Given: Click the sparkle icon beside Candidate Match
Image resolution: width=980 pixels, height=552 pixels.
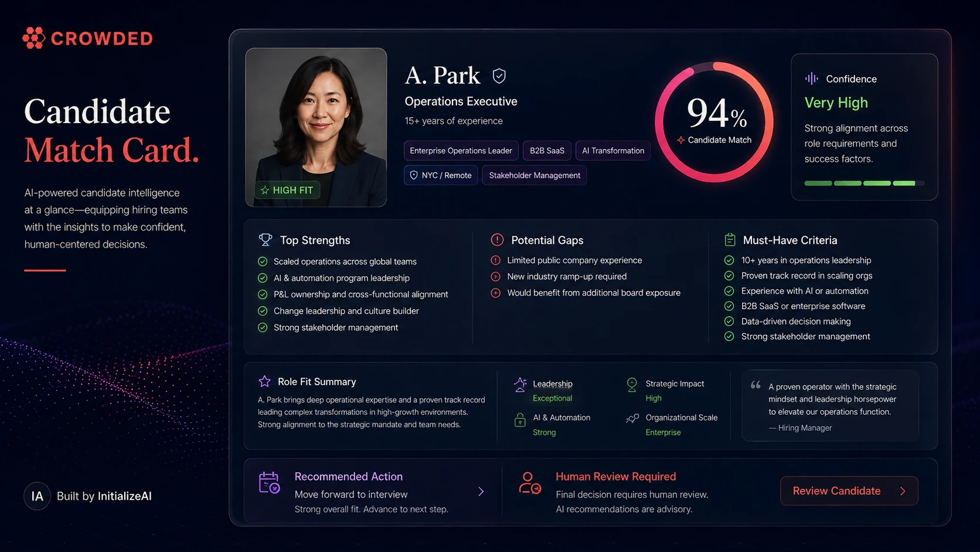Looking at the screenshot, I should (x=680, y=140).
